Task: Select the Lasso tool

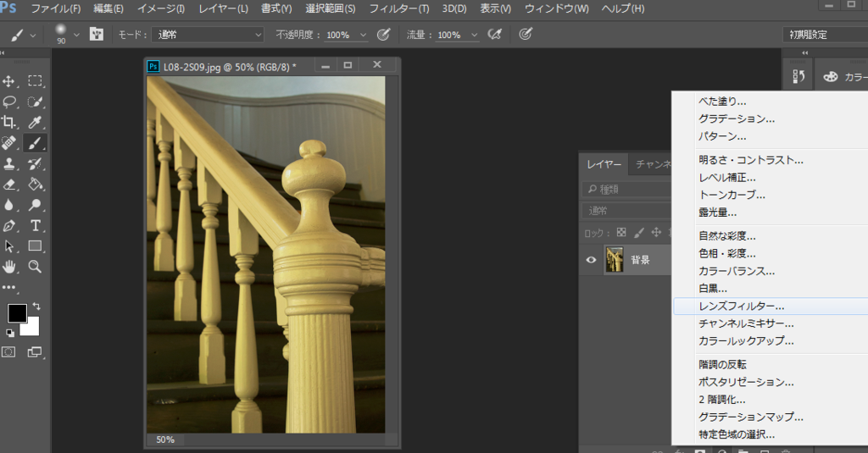Action: (x=8, y=102)
